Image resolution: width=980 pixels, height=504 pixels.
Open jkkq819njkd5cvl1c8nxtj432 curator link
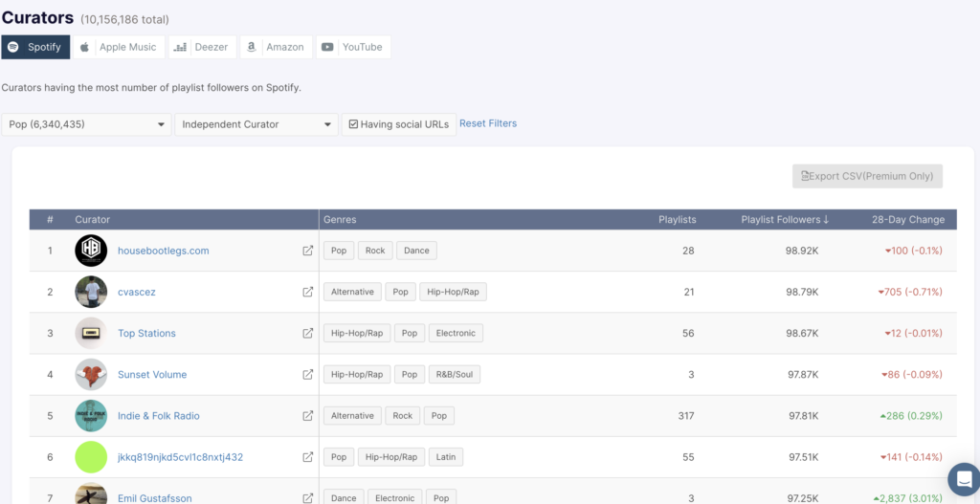(x=181, y=457)
